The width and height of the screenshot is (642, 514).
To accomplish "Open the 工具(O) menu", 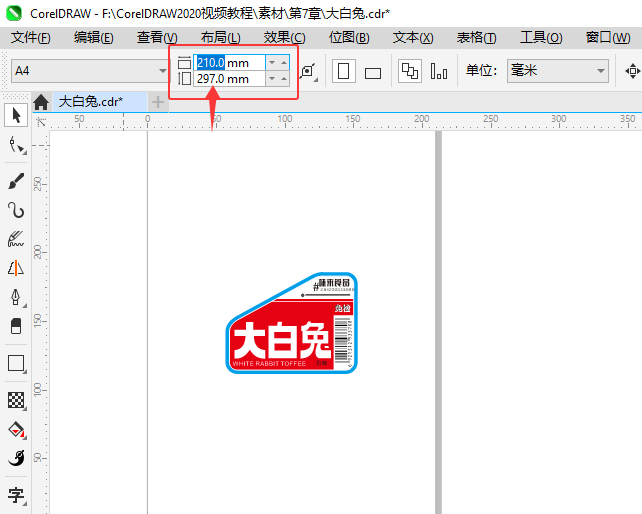I will 541,38.
